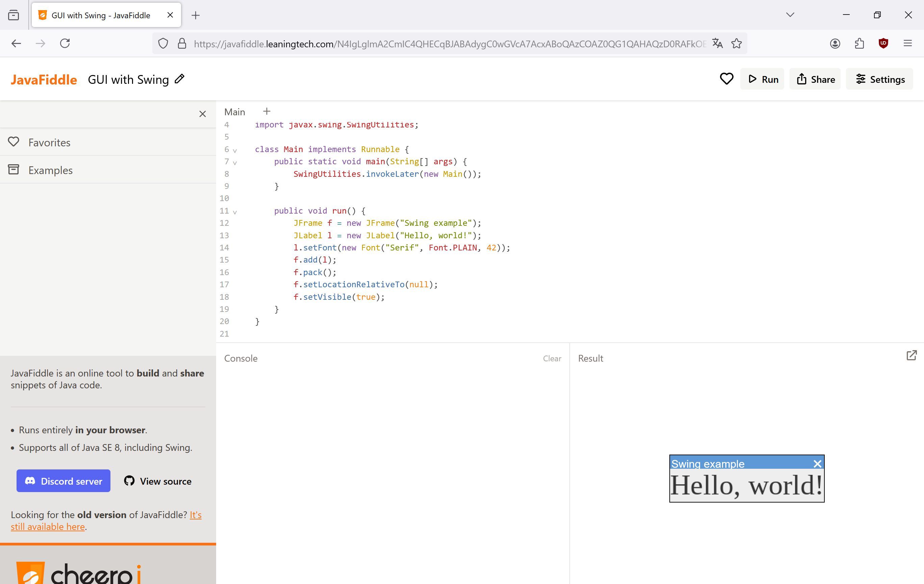924x584 pixels.
Task: Collapse the main method fold arrow on line 7
Action: [235, 163]
